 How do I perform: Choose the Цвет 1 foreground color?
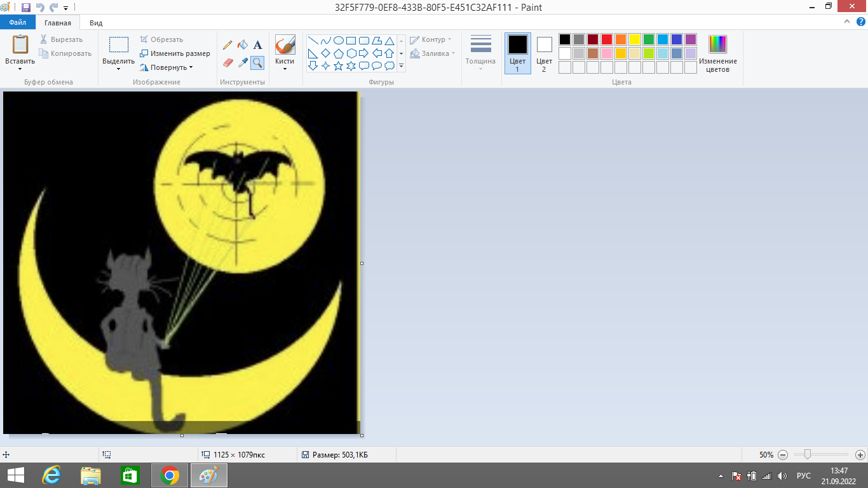(x=517, y=53)
